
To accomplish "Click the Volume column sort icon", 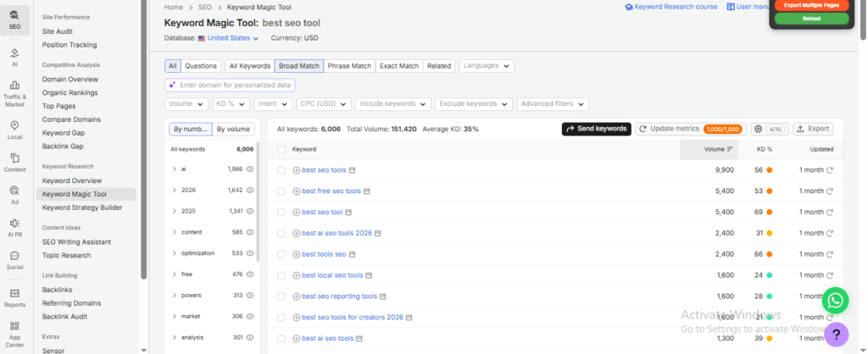I will click(x=730, y=149).
